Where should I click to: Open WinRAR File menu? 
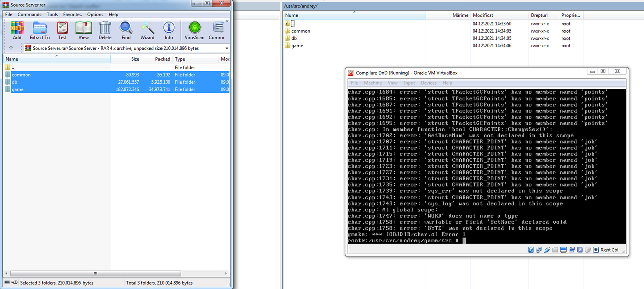tap(9, 14)
